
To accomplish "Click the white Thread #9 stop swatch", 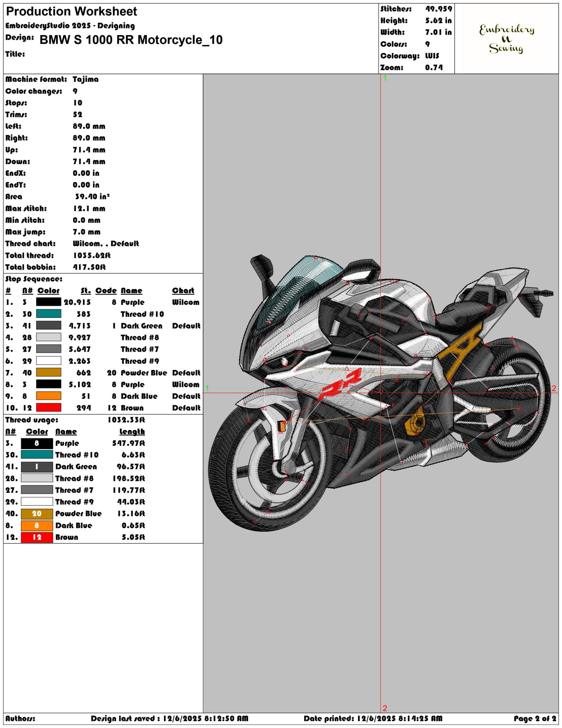I will (49, 361).
